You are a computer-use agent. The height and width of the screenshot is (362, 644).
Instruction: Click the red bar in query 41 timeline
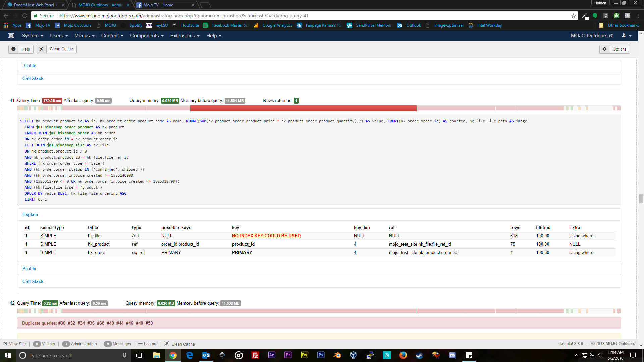tap(303, 108)
